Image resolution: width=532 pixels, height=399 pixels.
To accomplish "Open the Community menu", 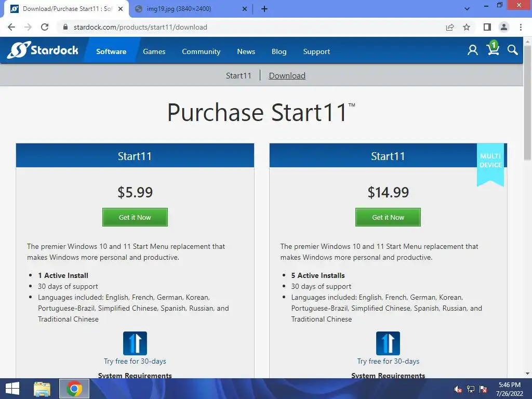I will pyautogui.click(x=201, y=51).
